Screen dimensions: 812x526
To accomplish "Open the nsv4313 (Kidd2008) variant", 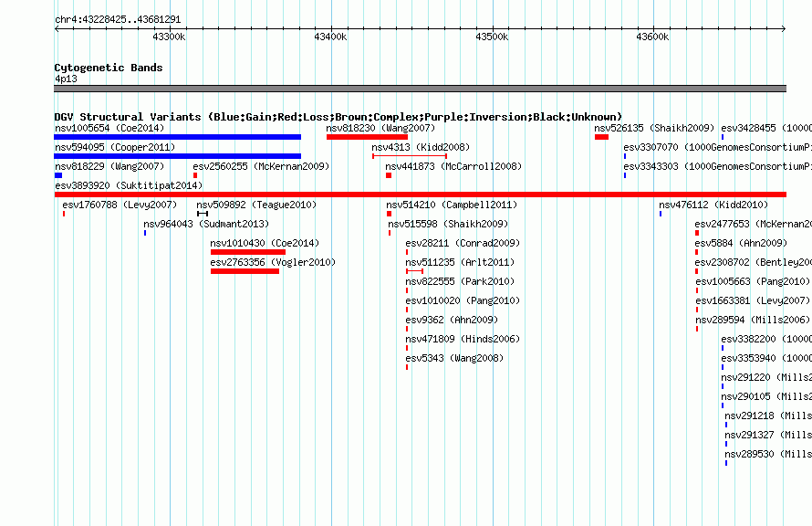I will coord(421,147).
